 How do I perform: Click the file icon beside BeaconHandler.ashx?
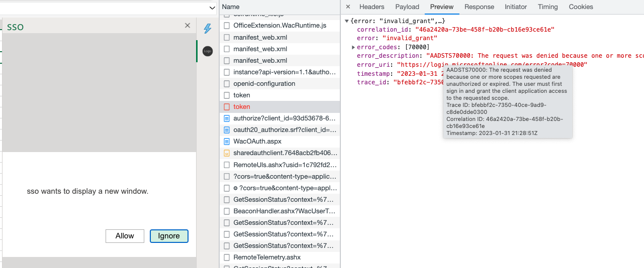(226, 211)
